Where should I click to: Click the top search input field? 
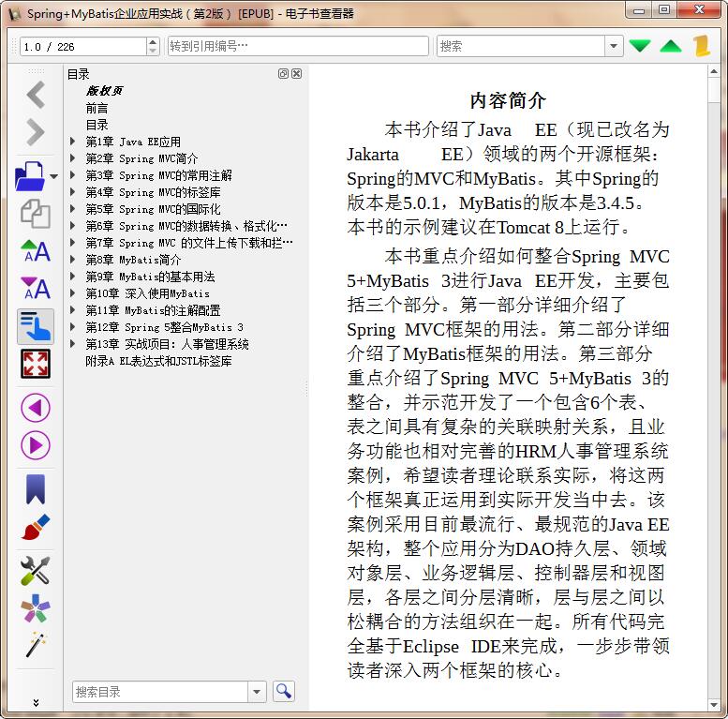click(x=521, y=46)
